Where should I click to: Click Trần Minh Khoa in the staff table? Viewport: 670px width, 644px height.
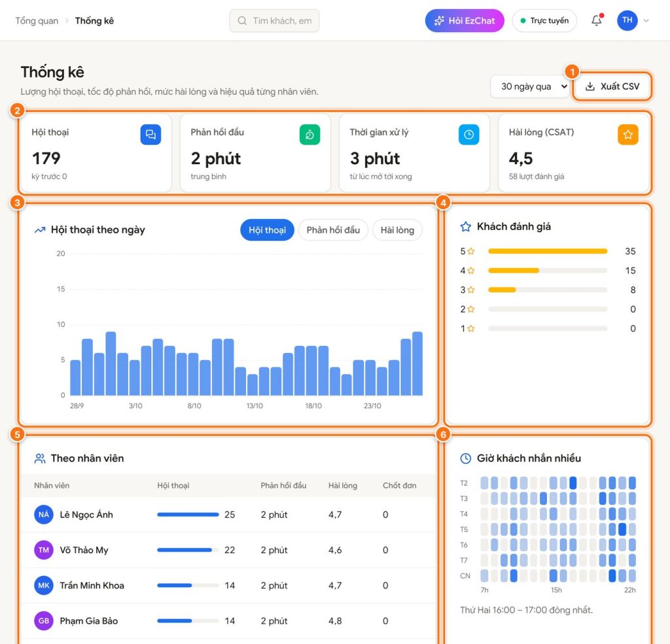click(92, 586)
